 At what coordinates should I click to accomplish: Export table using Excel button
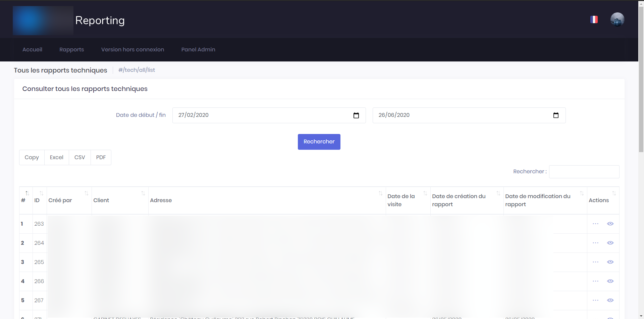pos(56,157)
